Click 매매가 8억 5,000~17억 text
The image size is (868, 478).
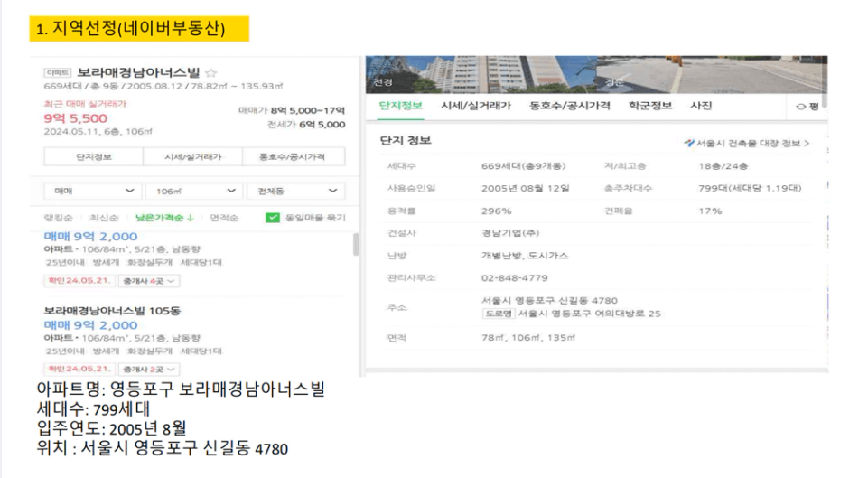[292, 110]
